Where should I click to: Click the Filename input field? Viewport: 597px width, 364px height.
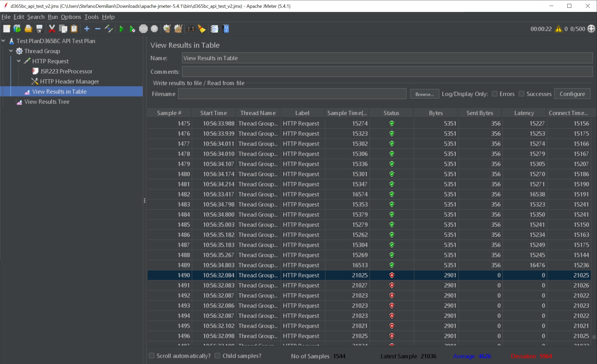coord(292,94)
